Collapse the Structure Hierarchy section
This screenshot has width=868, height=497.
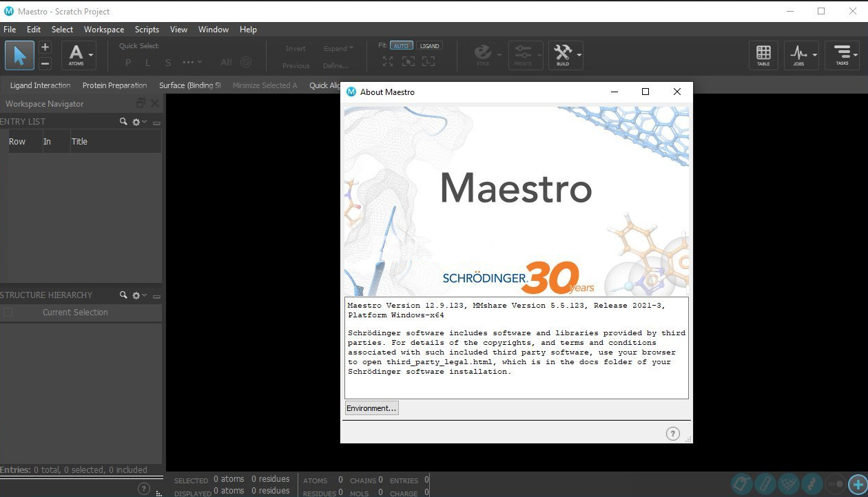pos(156,296)
